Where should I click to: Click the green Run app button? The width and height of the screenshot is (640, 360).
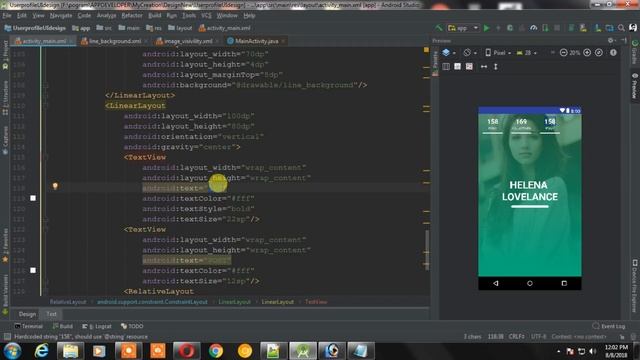[487, 28]
